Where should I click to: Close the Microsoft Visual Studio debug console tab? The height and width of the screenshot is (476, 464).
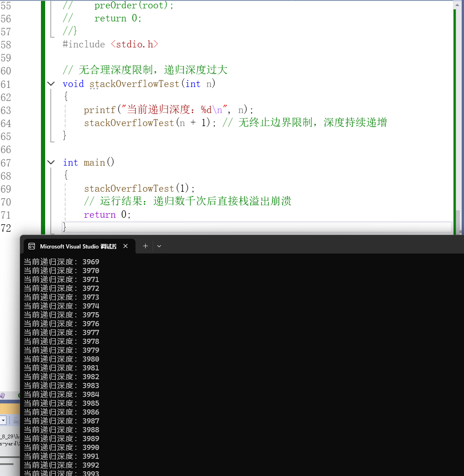[x=125, y=246]
